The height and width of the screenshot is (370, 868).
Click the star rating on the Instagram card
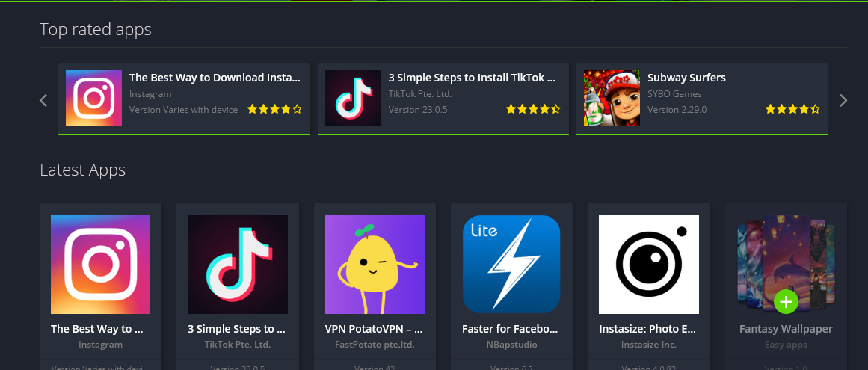tap(274, 110)
